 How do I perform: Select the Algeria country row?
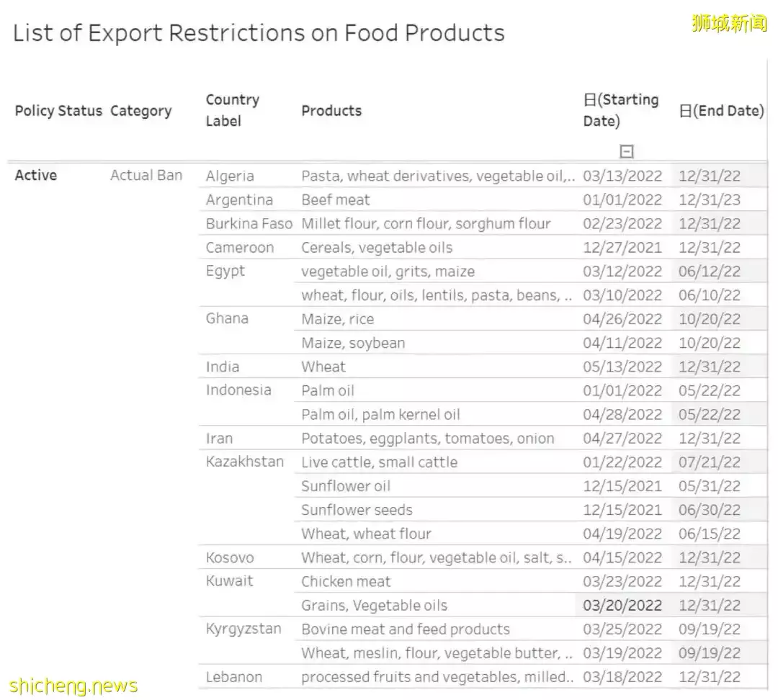[230, 176]
